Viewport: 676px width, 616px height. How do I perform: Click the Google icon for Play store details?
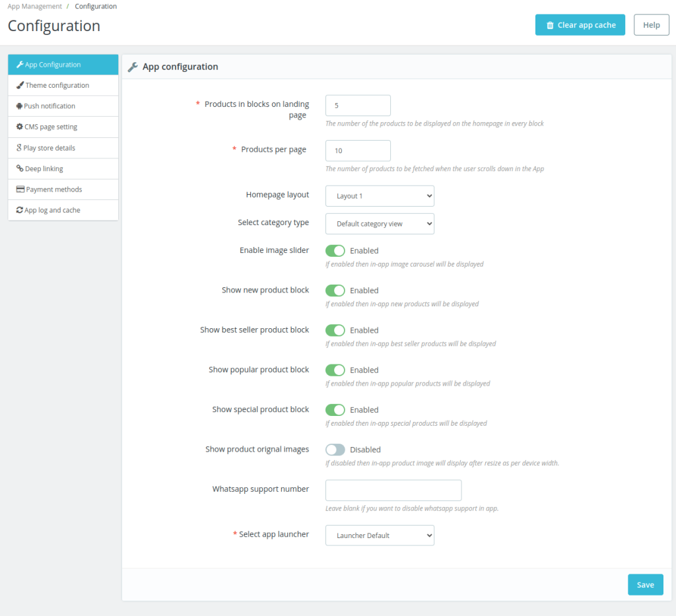19,147
